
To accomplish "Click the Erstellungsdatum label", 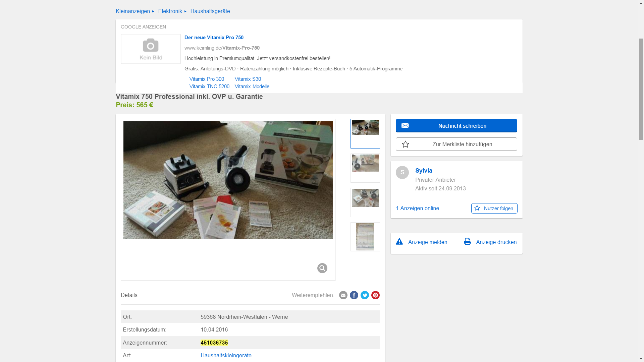I will coord(145,329).
